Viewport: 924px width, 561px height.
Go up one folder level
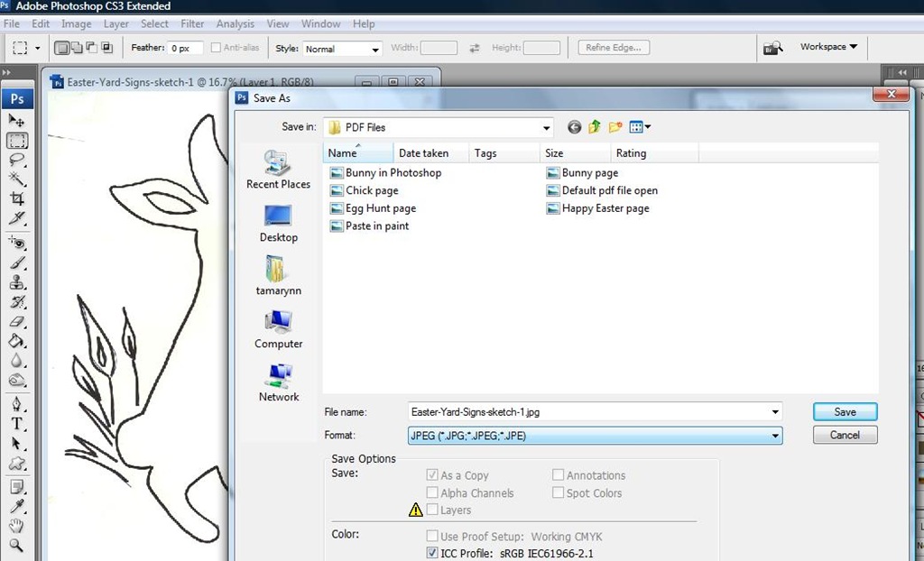594,126
